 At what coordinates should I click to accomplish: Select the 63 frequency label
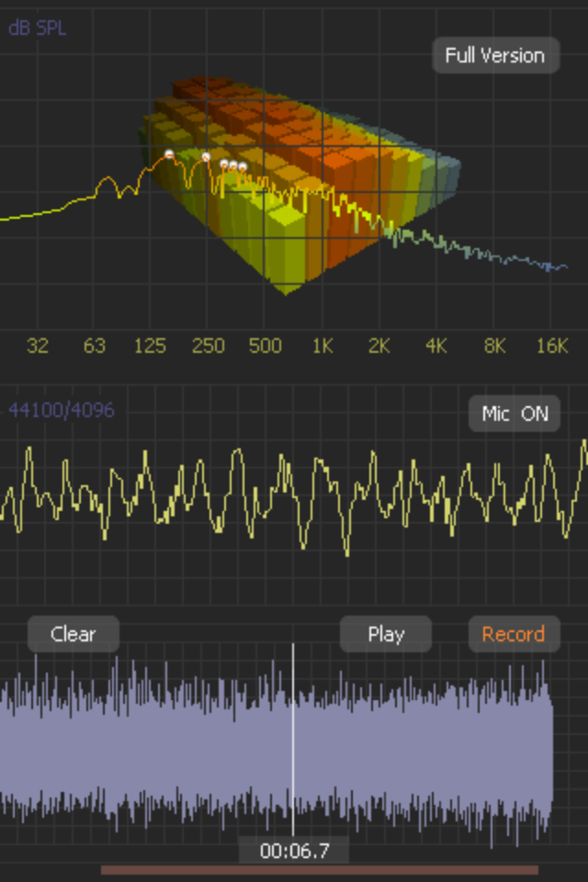point(95,346)
